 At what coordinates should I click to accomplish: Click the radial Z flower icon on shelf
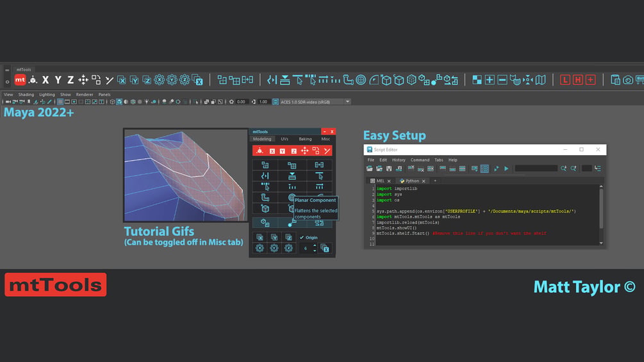pos(185,79)
